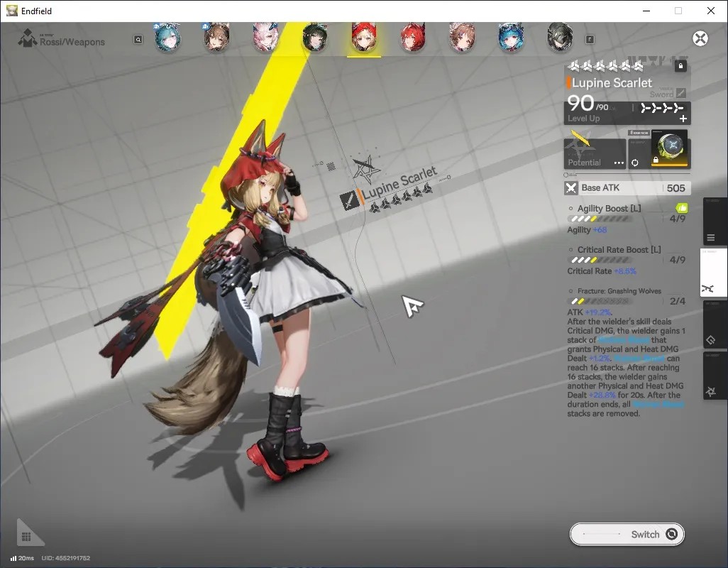Select the teal-haired portrait beside the Q key
Image resolution: width=728 pixels, height=568 pixels.
tap(167, 36)
